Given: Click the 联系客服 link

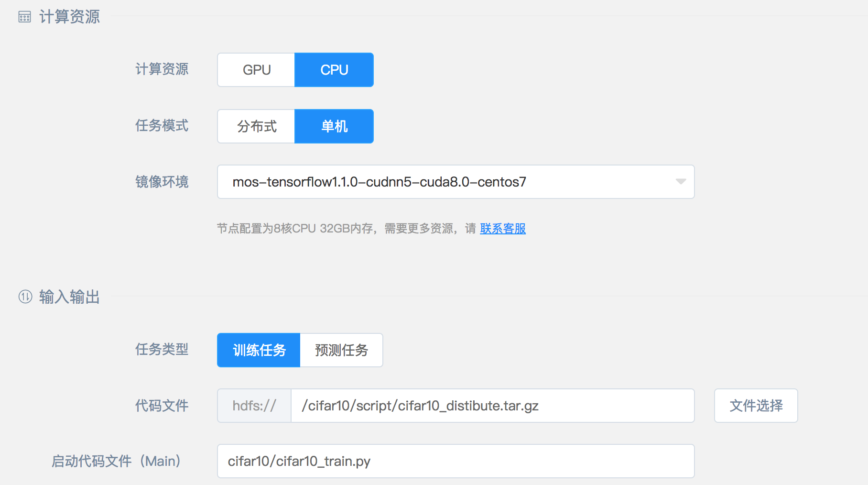Looking at the screenshot, I should [503, 229].
